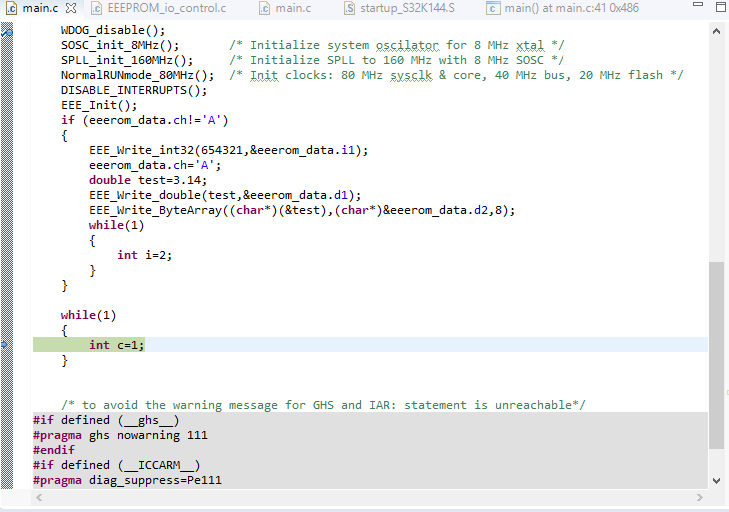
Task: Click the vertical scrollbar thumb
Action: tap(716, 355)
